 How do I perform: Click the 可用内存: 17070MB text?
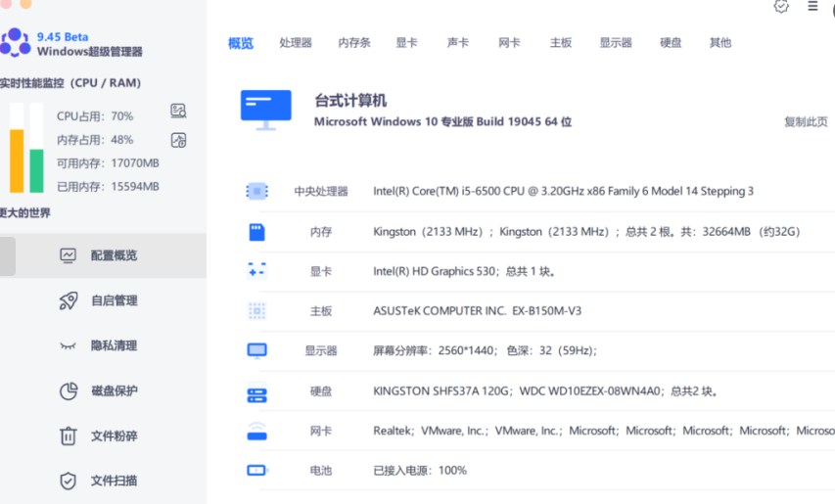(108, 163)
